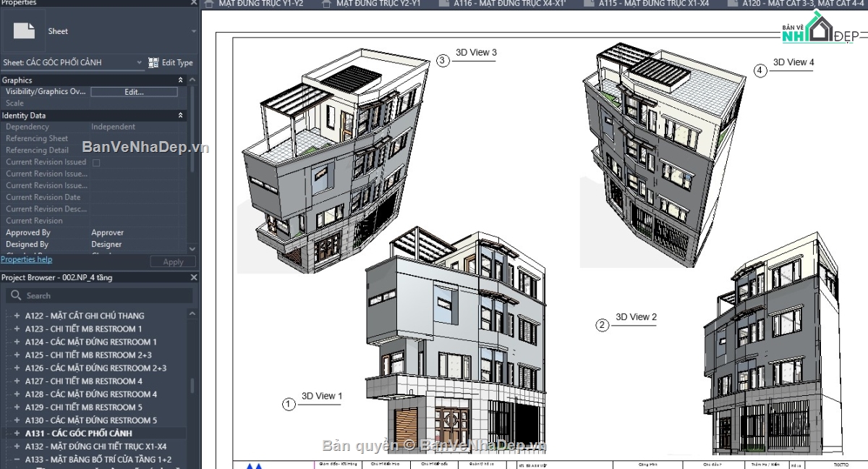Viewport: 868px width, 469px height.
Task: Select the 3D View 1 building viewport
Action: (x=456, y=340)
